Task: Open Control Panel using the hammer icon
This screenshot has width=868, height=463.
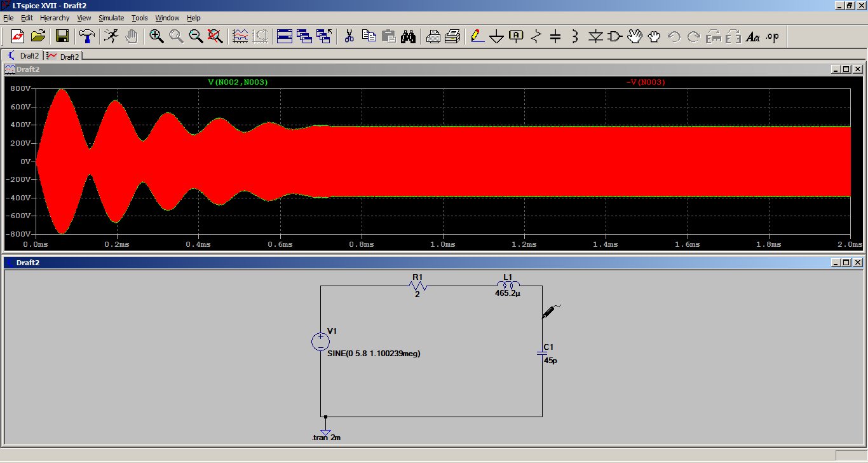Action: click(86, 36)
